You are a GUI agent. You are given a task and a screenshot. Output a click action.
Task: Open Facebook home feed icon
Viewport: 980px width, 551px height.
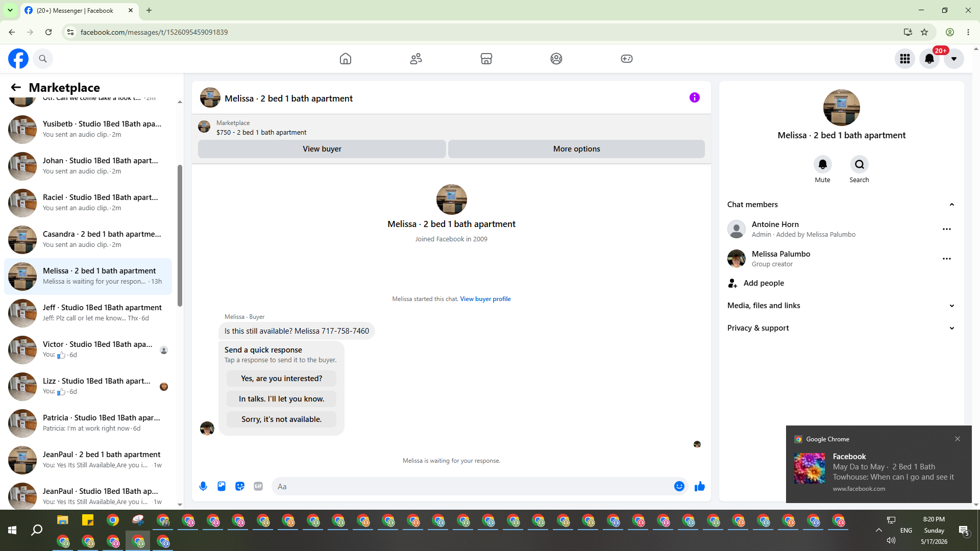point(346,59)
